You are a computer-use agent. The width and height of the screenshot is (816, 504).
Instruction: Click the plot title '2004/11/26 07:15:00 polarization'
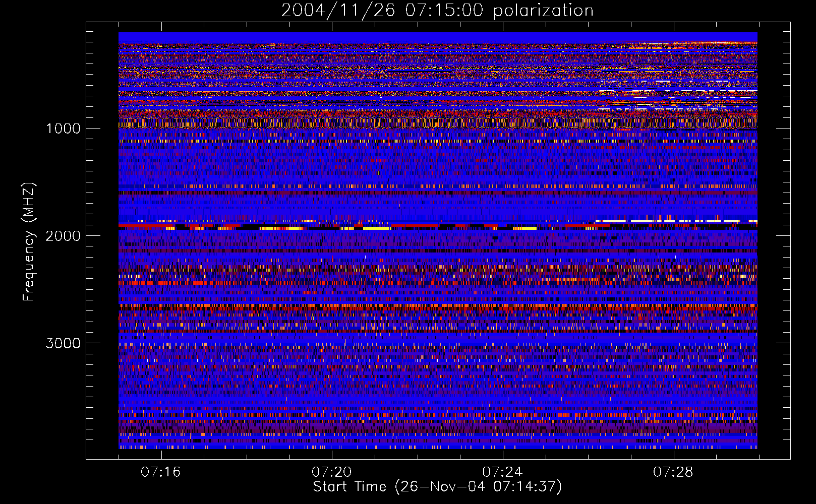[437, 10]
